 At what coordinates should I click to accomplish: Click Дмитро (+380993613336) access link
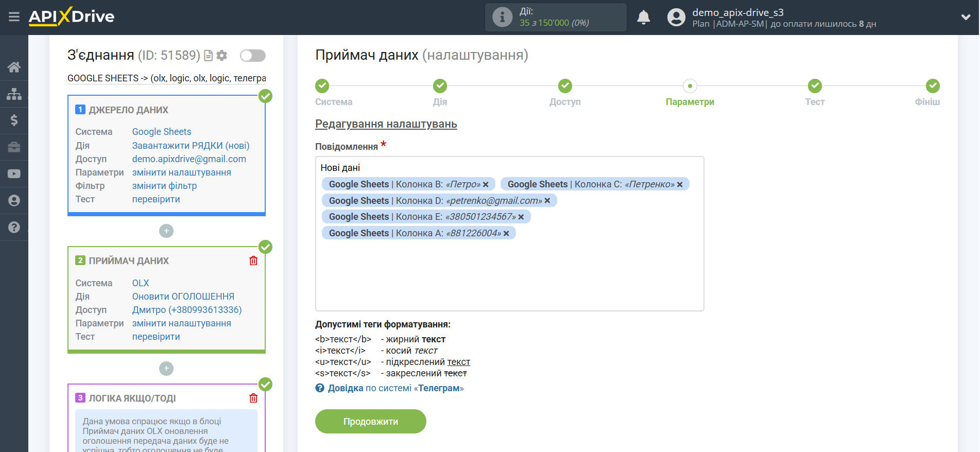tap(187, 310)
